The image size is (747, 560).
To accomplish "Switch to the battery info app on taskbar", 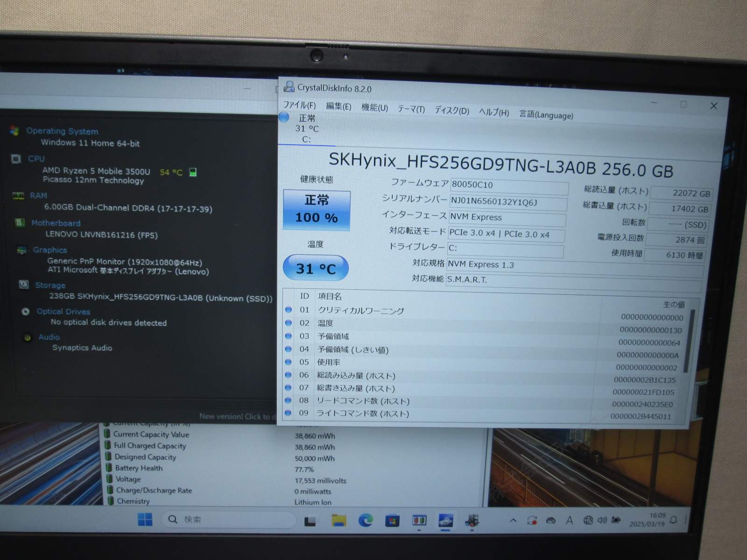I will coord(419,520).
